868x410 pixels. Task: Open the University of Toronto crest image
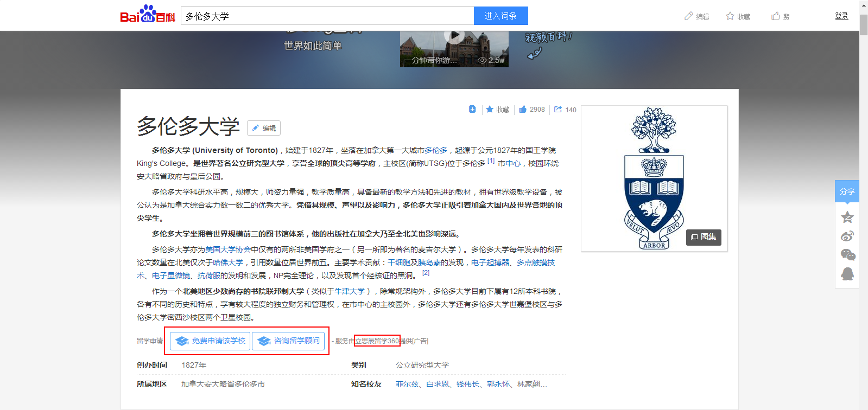pyautogui.click(x=654, y=178)
